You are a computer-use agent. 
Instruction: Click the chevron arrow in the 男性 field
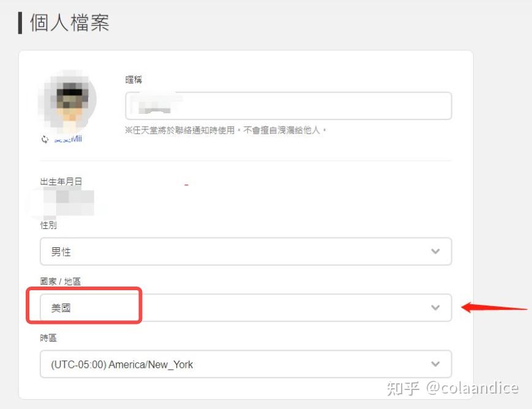point(435,251)
